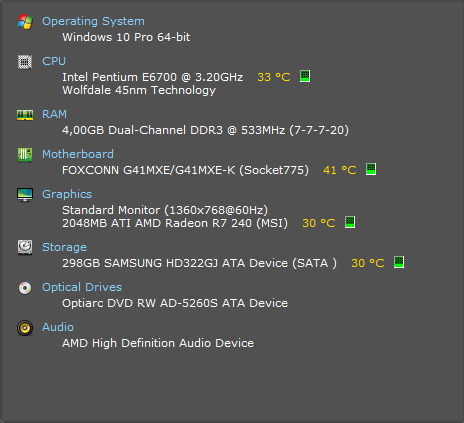Image resolution: width=464 pixels, height=423 pixels.
Task: Click the CPU chip icon
Action: [x=25, y=62]
